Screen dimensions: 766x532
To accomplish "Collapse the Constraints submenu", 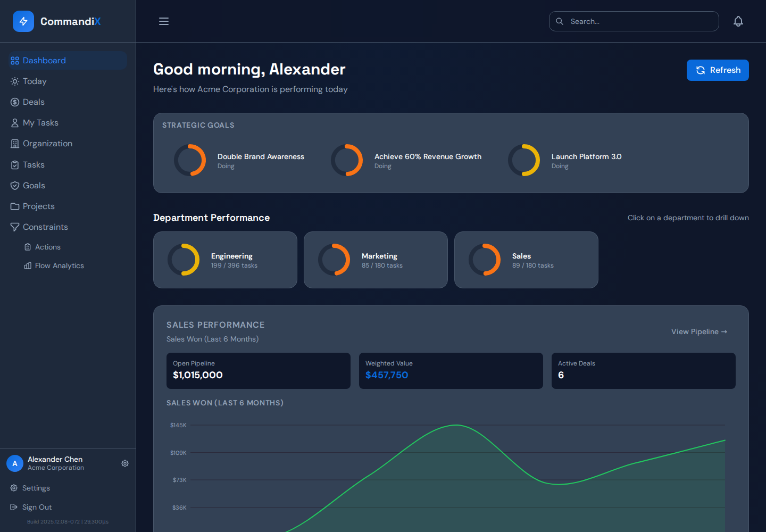I will [x=68, y=227].
